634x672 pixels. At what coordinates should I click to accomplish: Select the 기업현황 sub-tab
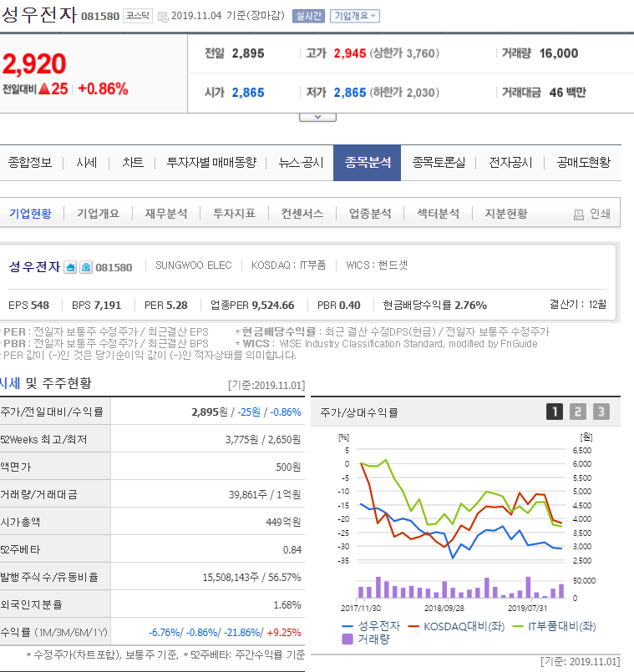coord(30,214)
